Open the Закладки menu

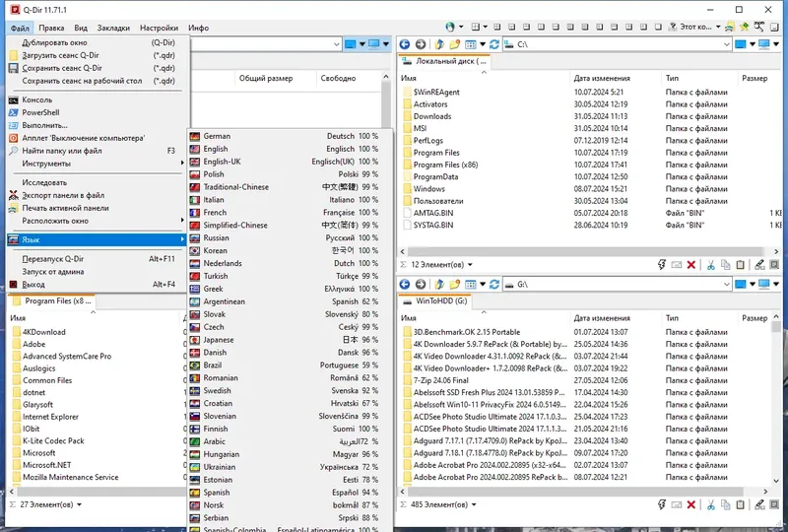(x=113, y=28)
